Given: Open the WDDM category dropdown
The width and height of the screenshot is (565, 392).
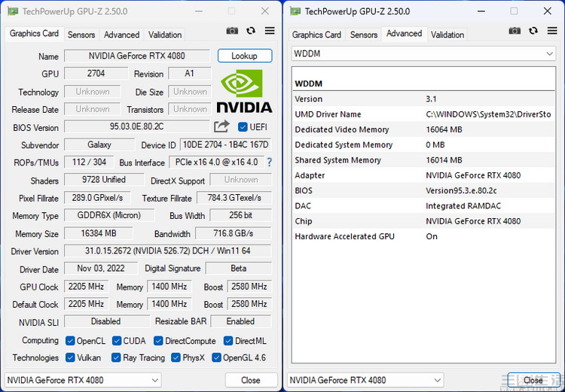Looking at the screenshot, I should point(423,53).
